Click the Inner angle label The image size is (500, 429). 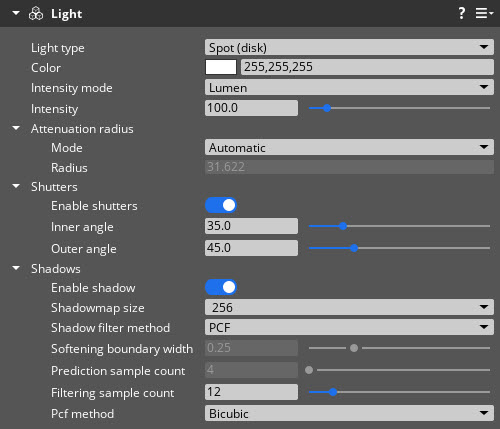pos(82,227)
